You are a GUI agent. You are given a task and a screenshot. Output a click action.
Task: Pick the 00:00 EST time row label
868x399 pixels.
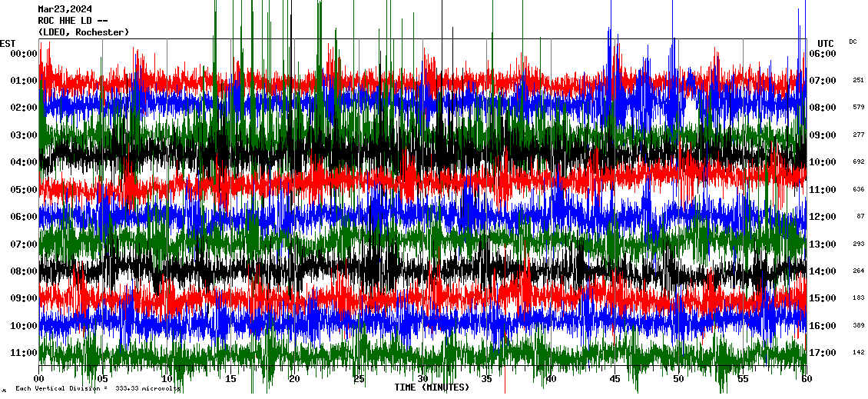pos(24,54)
